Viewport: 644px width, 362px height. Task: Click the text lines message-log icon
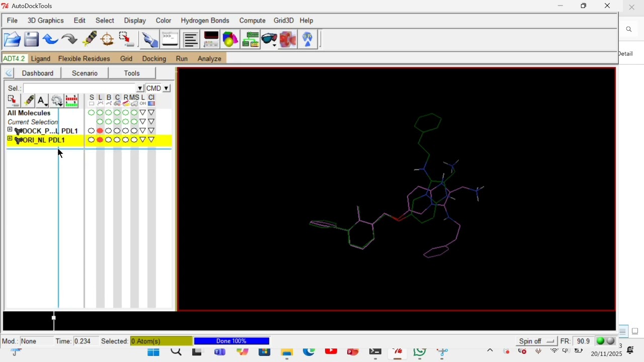tap(191, 39)
